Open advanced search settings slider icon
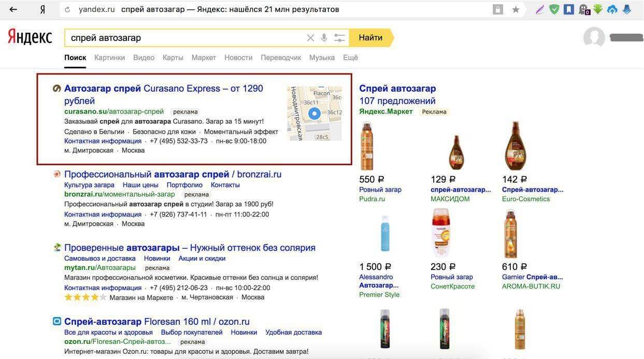644x359 pixels. (339, 38)
